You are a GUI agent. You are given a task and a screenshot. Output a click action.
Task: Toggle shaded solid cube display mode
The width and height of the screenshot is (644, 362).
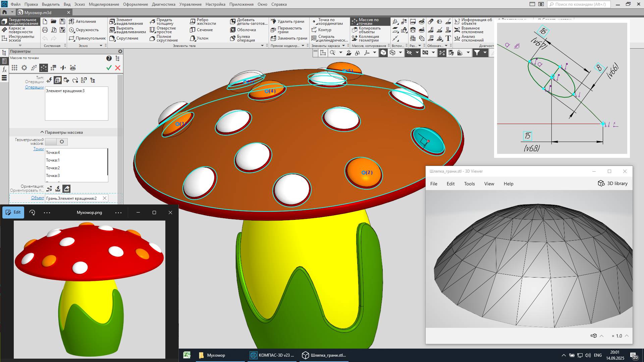383,53
